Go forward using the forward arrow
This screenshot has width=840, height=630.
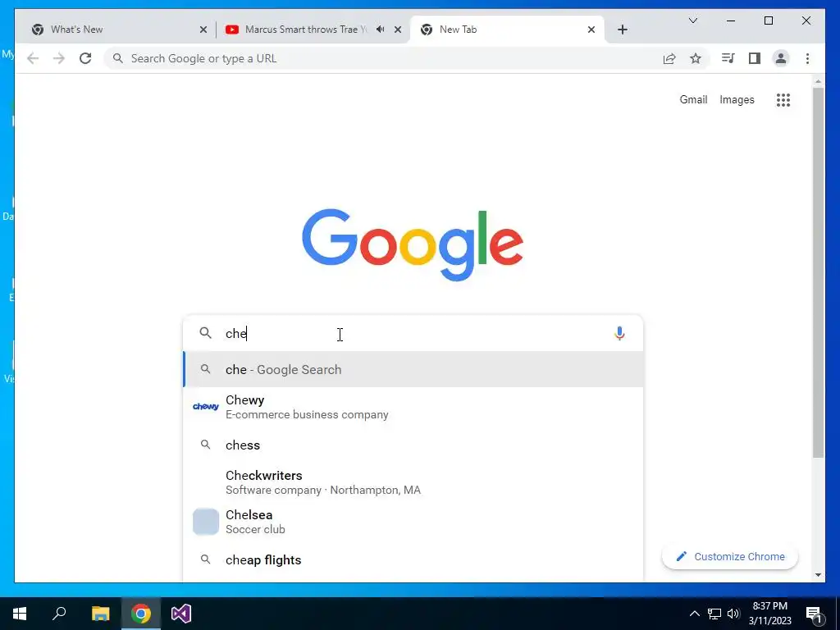[x=59, y=58]
